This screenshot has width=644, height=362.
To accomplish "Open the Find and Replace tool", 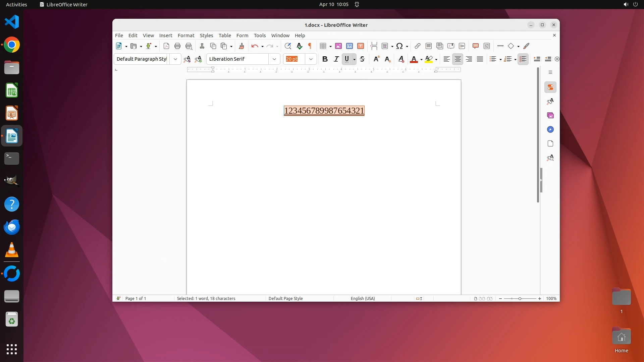I will (x=288, y=46).
